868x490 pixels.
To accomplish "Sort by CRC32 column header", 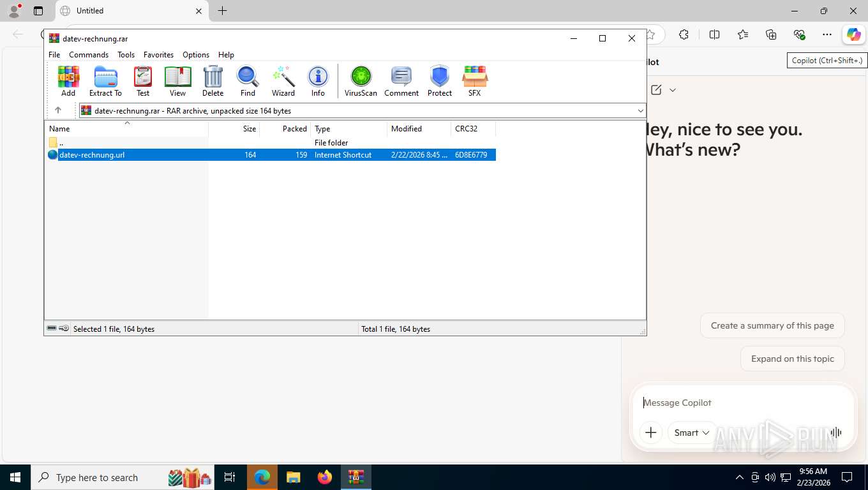I will point(474,128).
